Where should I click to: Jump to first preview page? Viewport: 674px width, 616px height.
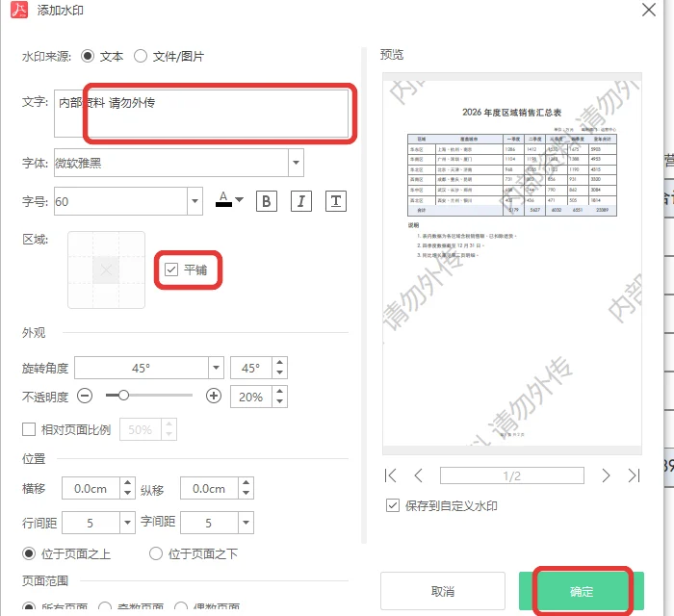tap(390, 475)
